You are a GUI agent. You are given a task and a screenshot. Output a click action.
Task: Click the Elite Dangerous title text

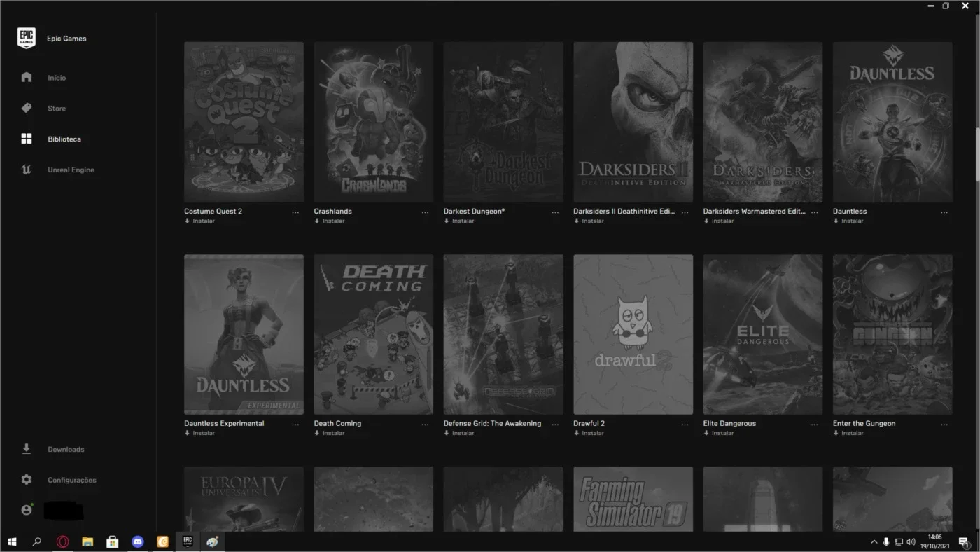[729, 423]
